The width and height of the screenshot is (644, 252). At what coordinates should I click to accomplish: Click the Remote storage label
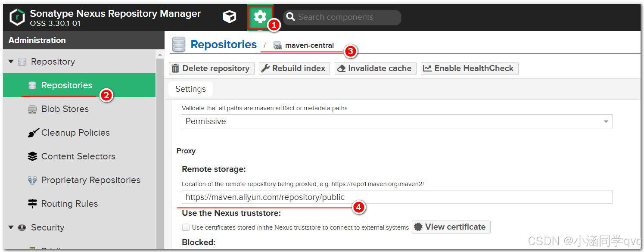click(x=214, y=169)
